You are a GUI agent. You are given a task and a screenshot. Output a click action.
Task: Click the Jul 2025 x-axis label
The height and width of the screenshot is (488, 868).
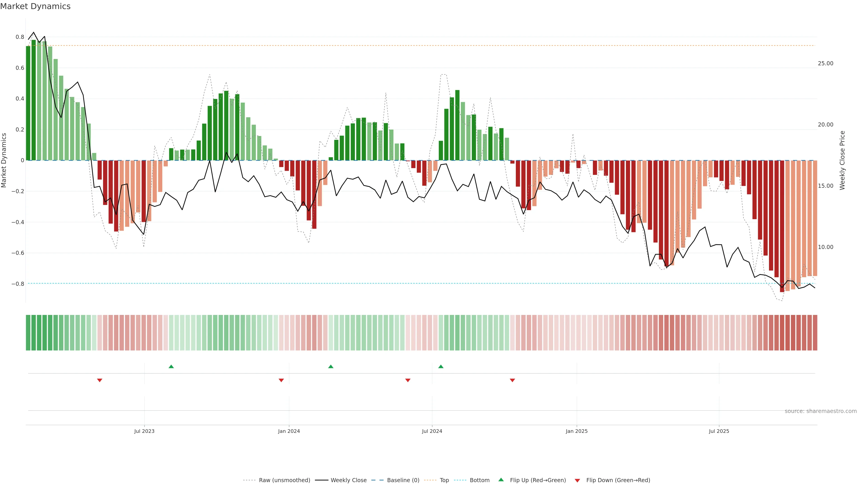(x=719, y=431)
